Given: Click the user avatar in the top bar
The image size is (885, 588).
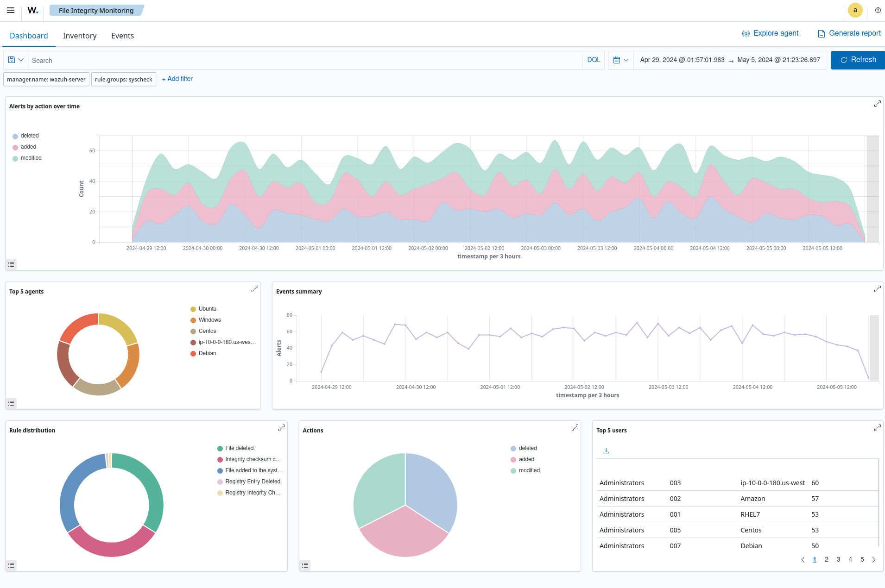Looking at the screenshot, I should click(855, 10).
